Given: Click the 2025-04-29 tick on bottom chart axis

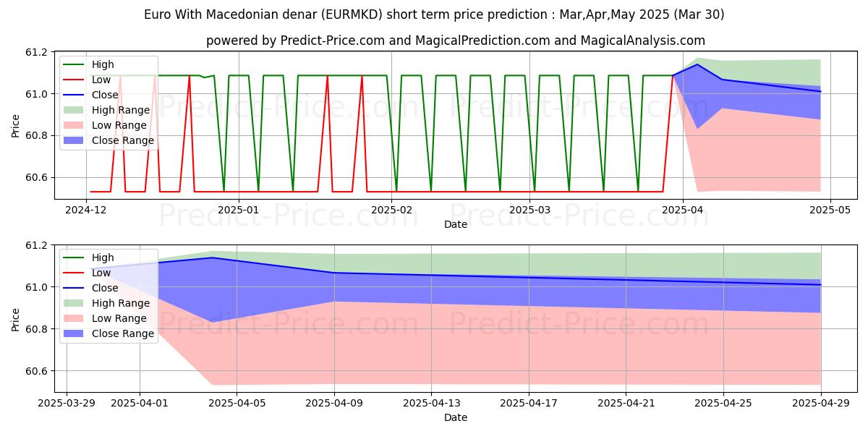Looking at the screenshot, I should (821, 403).
